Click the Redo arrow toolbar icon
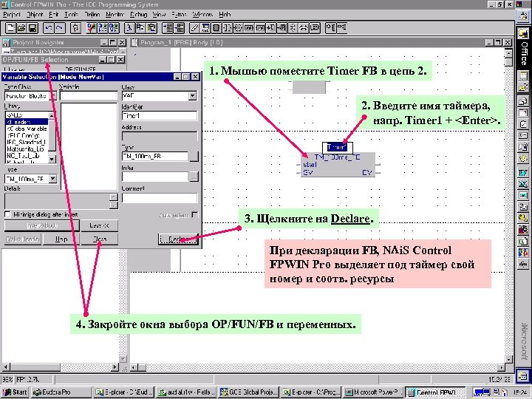 60,28
